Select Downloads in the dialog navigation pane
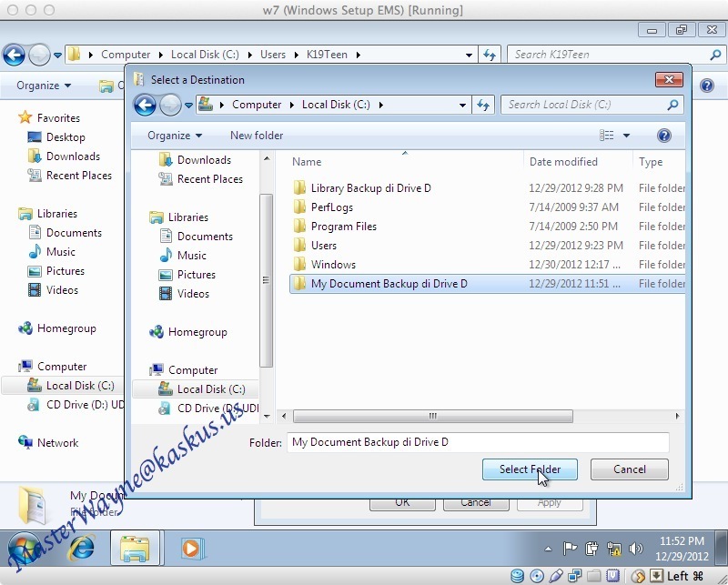The image size is (728, 585). point(195,160)
